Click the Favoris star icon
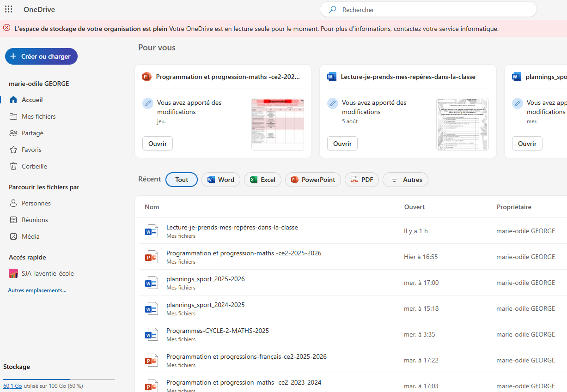This screenshot has width=567, height=392. (x=13, y=150)
